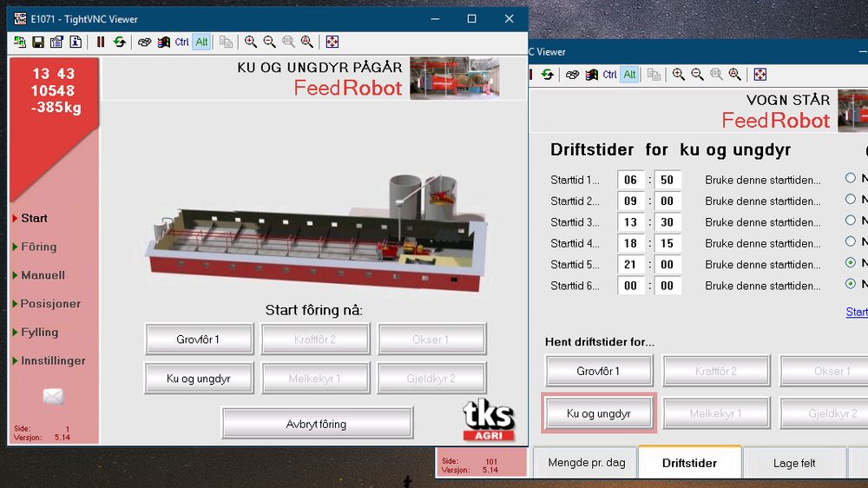Click Zoom auto icon in E1071 viewer
This screenshot has height=488, width=868.
(x=307, y=42)
